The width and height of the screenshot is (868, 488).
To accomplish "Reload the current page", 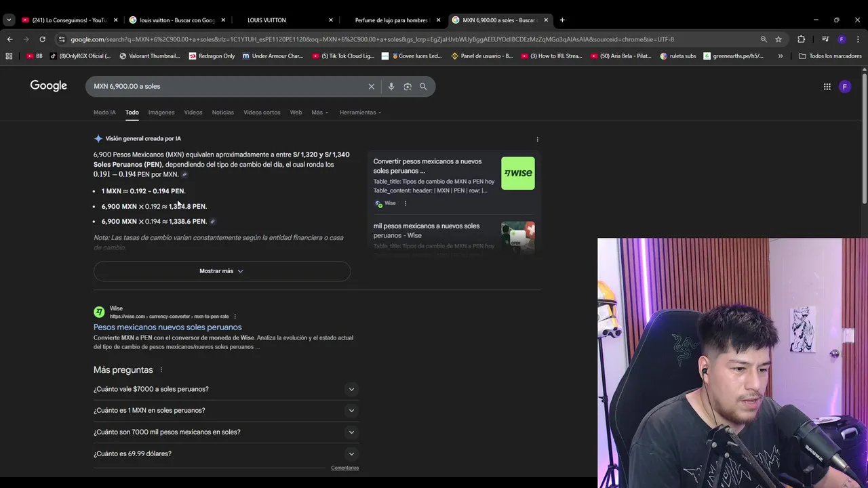I will pos(42,39).
